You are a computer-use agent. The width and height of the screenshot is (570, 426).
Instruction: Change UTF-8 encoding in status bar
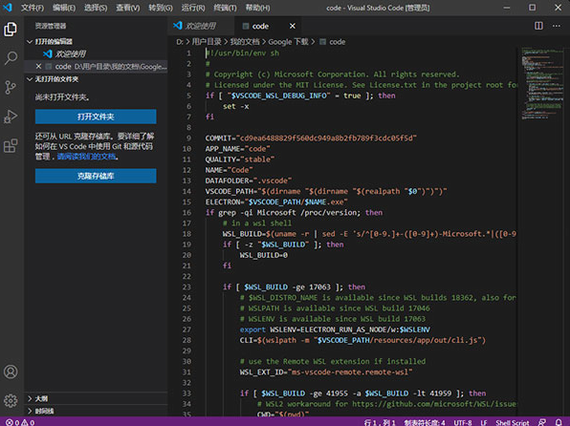click(x=463, y=422)
